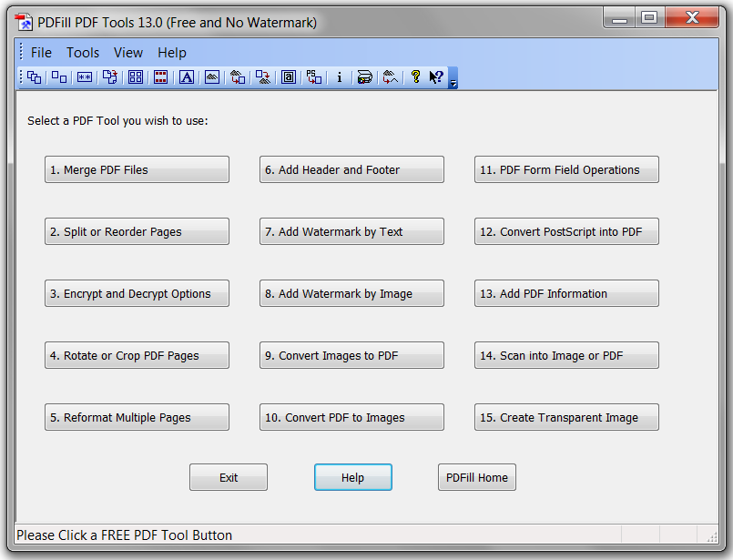Open 6. Add Header and Footer
Image resolution: width=733 pixels, height=560 pixels.
351,169
